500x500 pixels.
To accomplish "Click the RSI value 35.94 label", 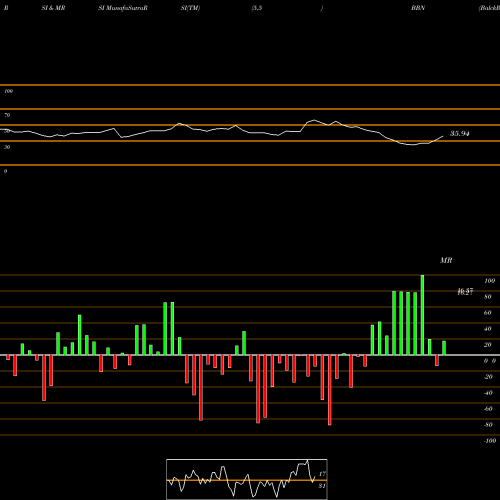I will (x=459, y=134).
